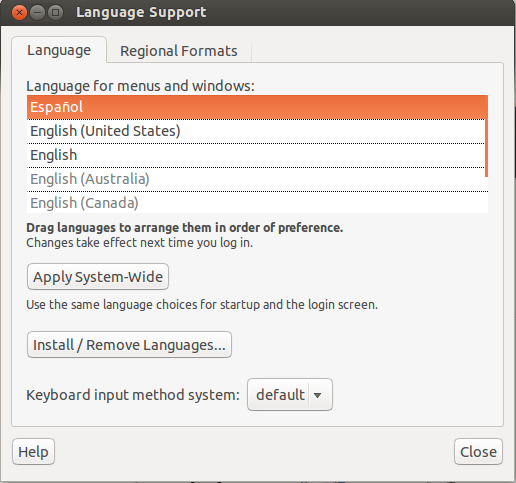Viewport: 516px width, 483px height.
Task: Select English (Australia) in language list
Action: coord(256,179)
